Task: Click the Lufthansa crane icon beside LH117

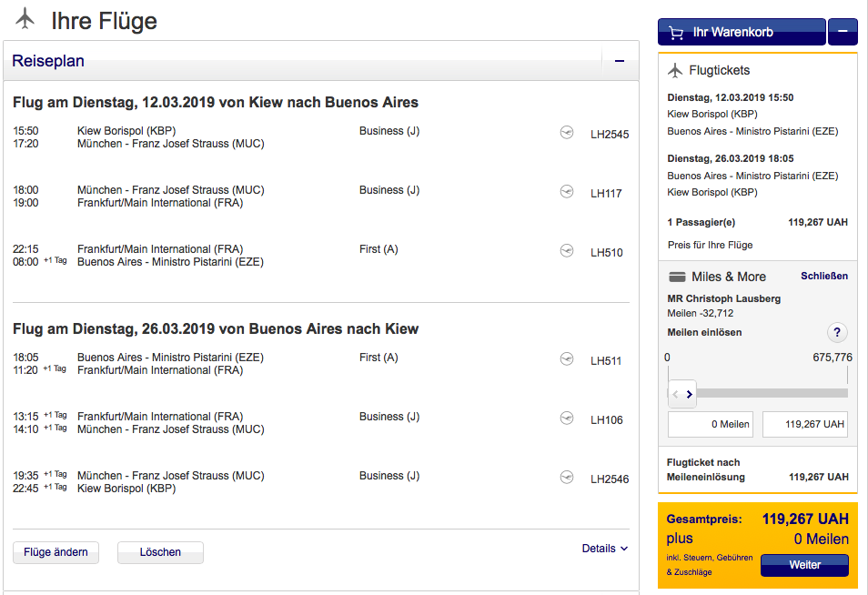Action: (x=567, y=192)
